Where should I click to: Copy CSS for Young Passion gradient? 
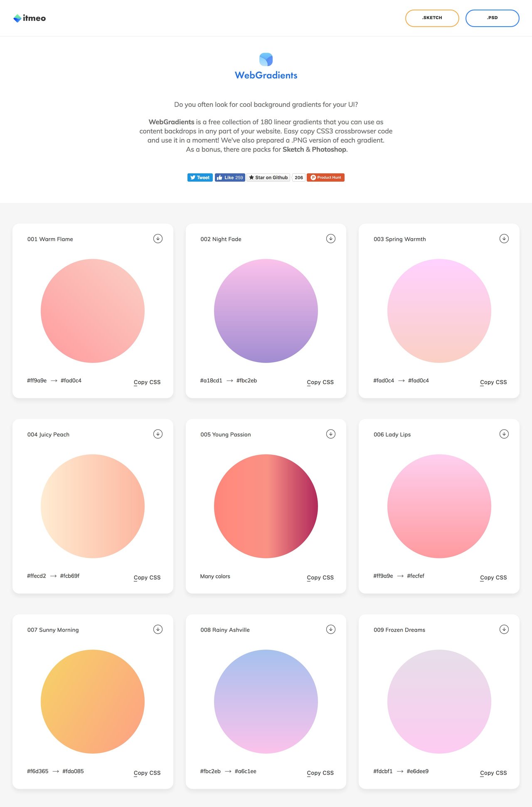(320, 577)
